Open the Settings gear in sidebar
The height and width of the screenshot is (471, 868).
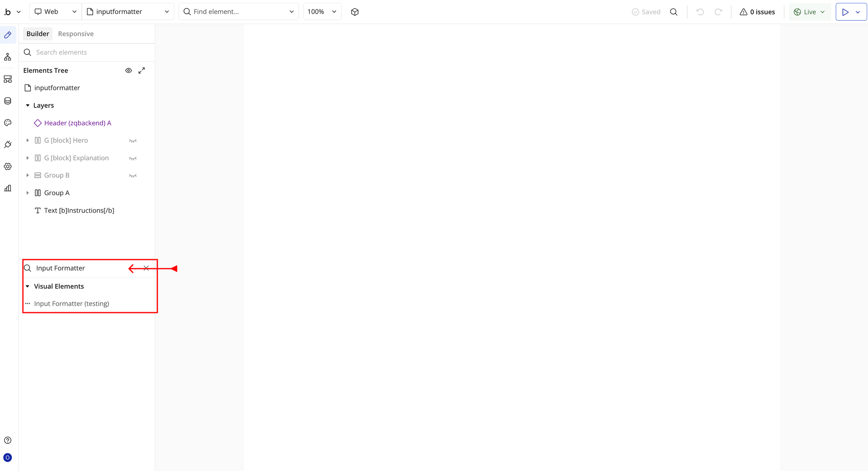[x=8, y=166]
